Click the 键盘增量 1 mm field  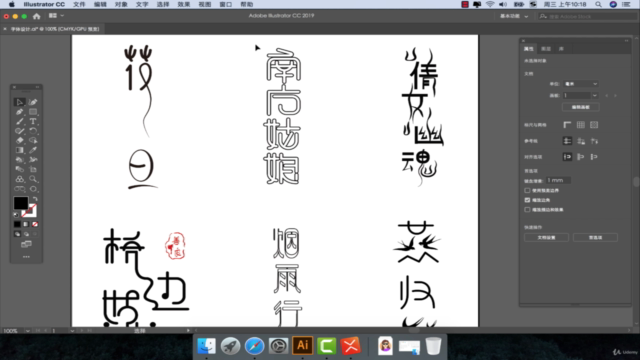click(558, 180)
